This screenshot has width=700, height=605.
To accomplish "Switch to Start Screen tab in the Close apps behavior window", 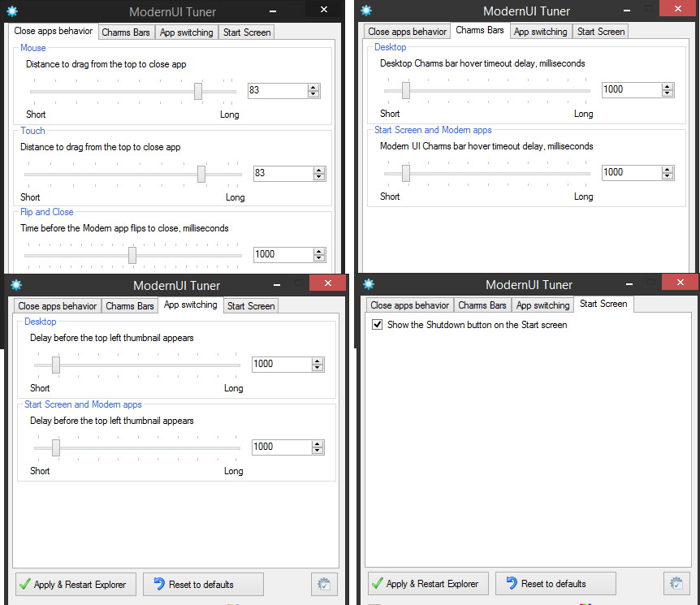I will click(x=247, y=32).
